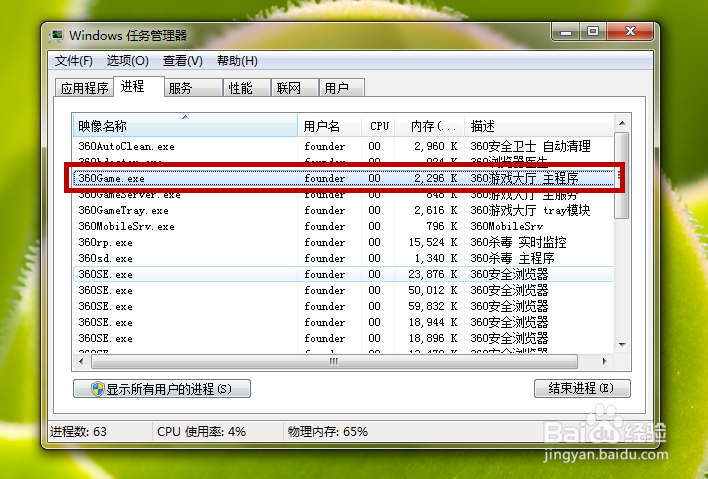Close the Windows 任务管理器 window
This screenshot has height=479, width=708.
[630, 32]
